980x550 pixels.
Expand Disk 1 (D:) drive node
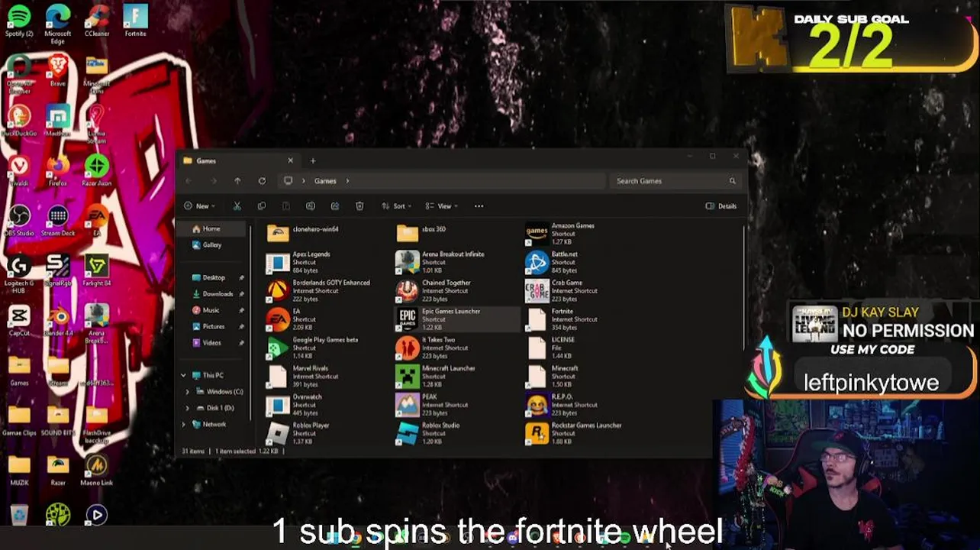[188, 408]
